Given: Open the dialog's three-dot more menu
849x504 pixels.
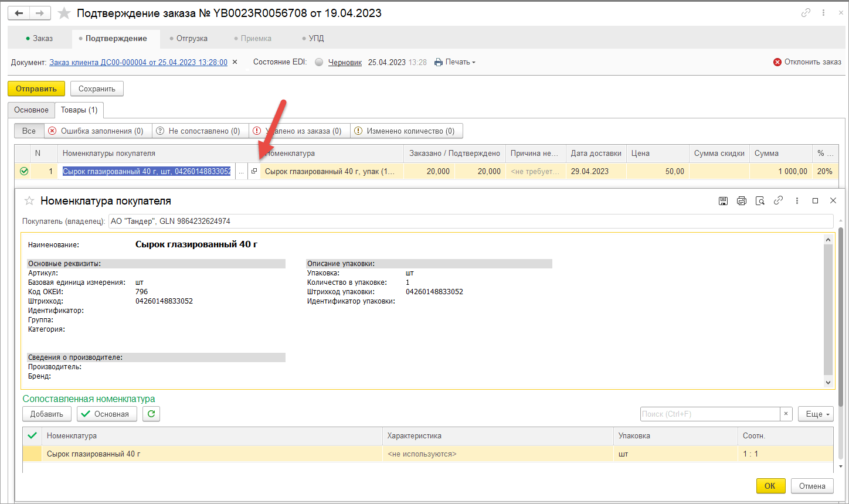Looking at the screenshot, I should (x=797, y=200).
